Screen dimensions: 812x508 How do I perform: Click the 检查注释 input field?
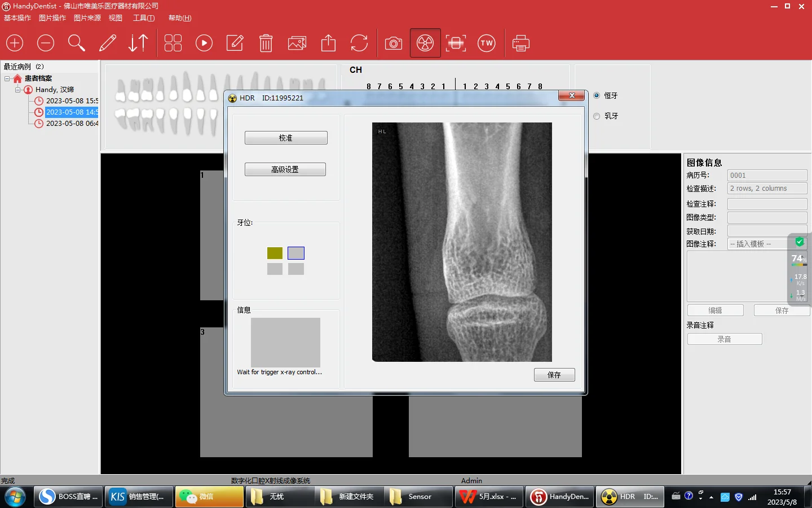coord(767,204)
